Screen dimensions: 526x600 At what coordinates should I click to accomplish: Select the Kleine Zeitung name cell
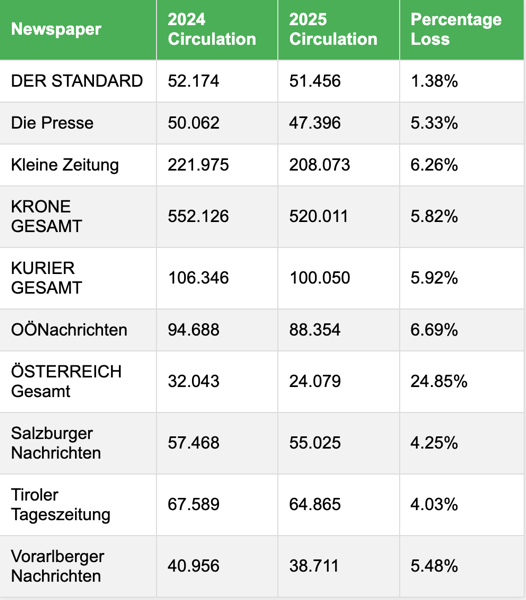click(x=78, y=165)
